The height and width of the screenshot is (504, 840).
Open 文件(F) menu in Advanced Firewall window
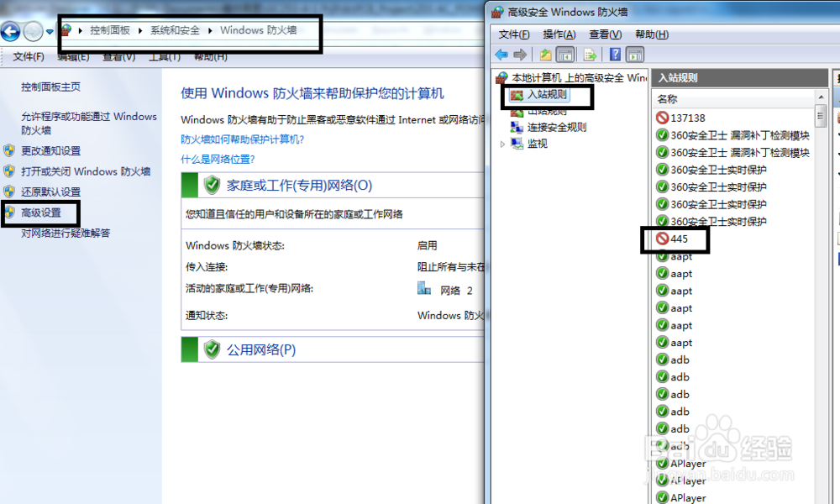pos(514,34)
